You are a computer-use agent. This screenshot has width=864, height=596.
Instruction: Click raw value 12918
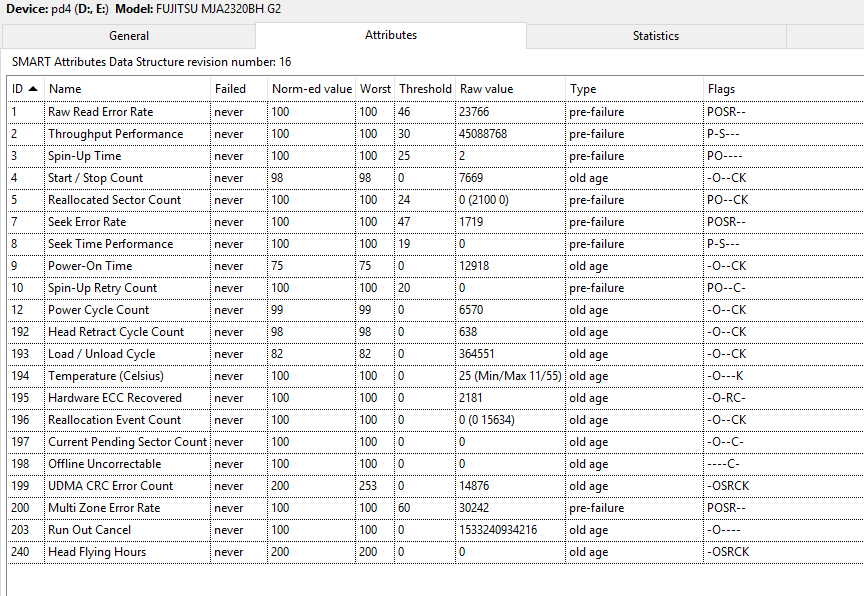point(474,266)
